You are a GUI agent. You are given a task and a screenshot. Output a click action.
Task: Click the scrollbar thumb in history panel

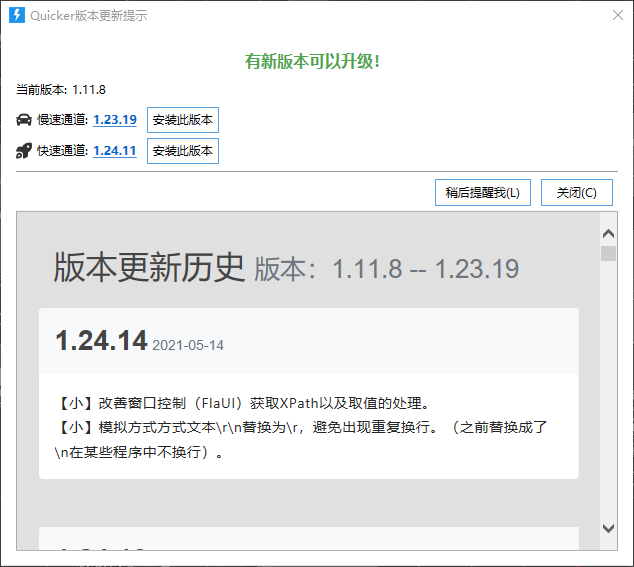pyautogui.click(x=608, y=254)
